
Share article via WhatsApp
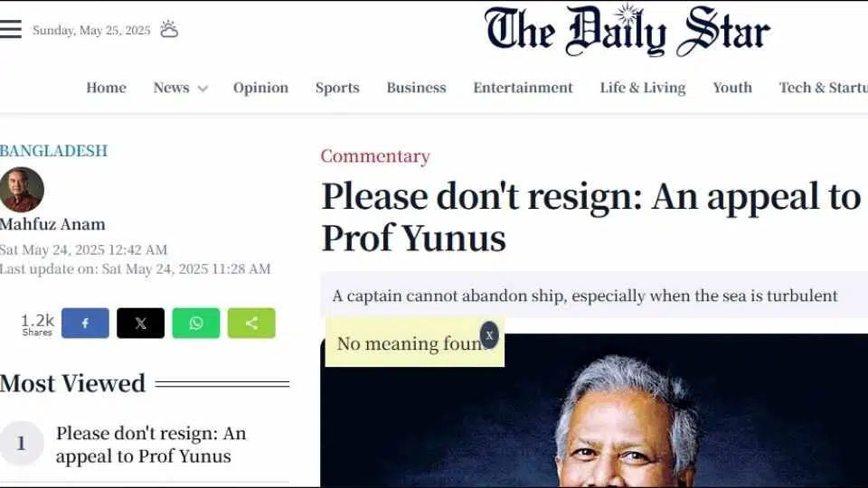click(196, 324)
